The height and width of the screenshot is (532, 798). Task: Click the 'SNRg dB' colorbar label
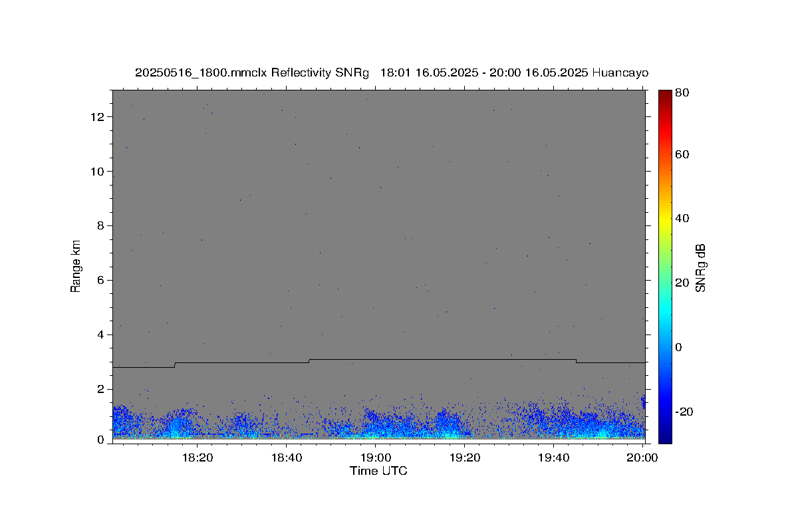pyautogui.click(x=700, y=267)
